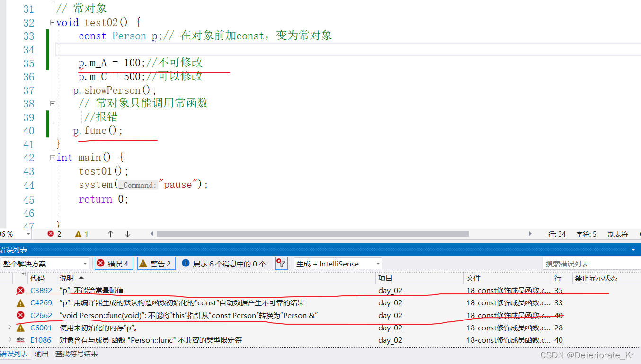641x364 pixels.
Task: Click the category icon column header
Action: click(21, 278)
